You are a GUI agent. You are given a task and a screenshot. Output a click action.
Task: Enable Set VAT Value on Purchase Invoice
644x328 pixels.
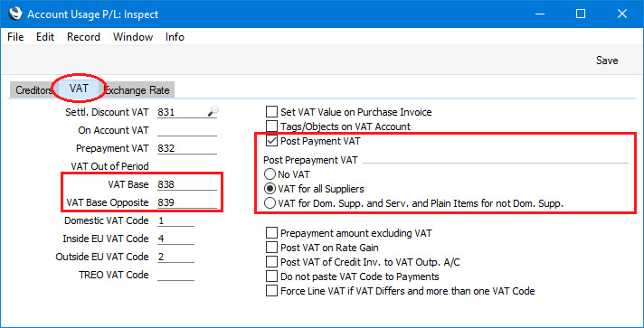pyautogui.click(x=271, y=112)
